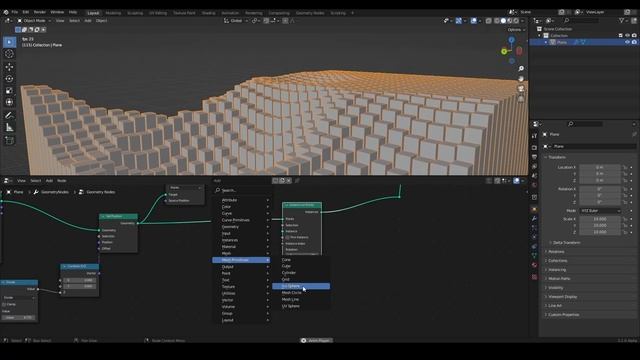The height and width of the screenshot is (360, 640).
Task: Toggle Pick Instance checkbox on Instance on Points node
Action: coord(287,237)
